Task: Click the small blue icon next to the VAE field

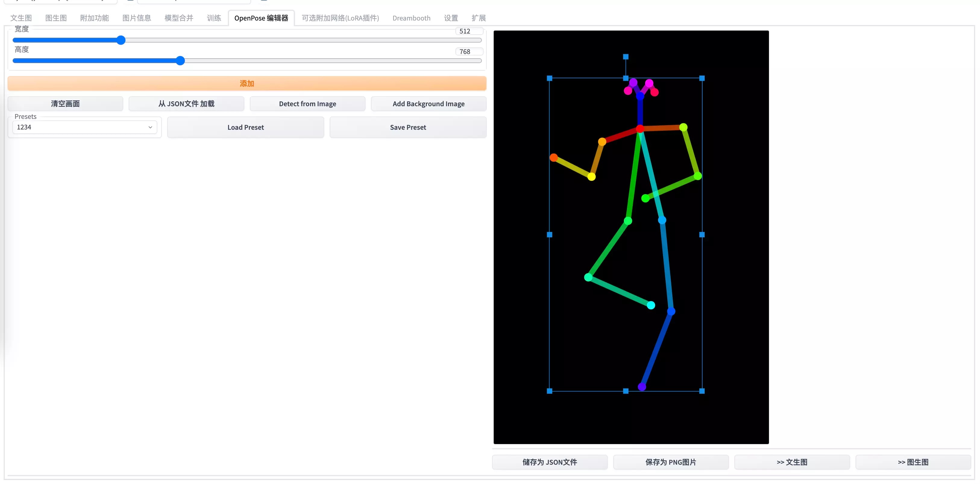Action: pos(264,2)
